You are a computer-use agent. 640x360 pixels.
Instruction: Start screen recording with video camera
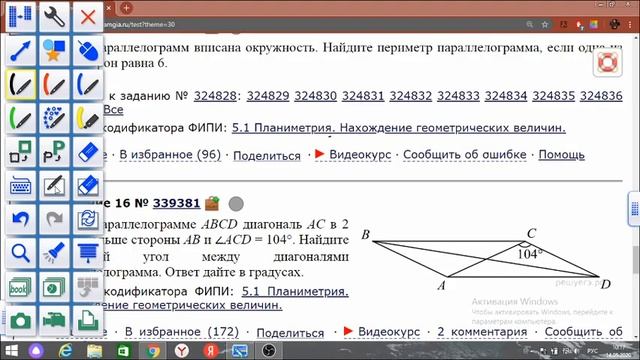coord(54,320)
